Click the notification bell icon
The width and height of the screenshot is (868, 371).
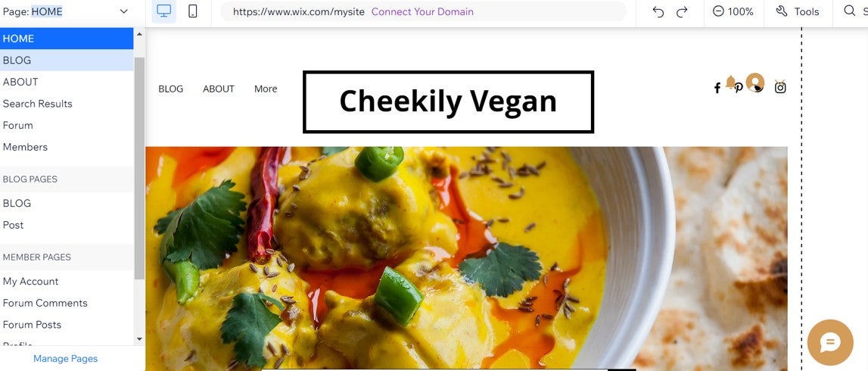point(731,82)
